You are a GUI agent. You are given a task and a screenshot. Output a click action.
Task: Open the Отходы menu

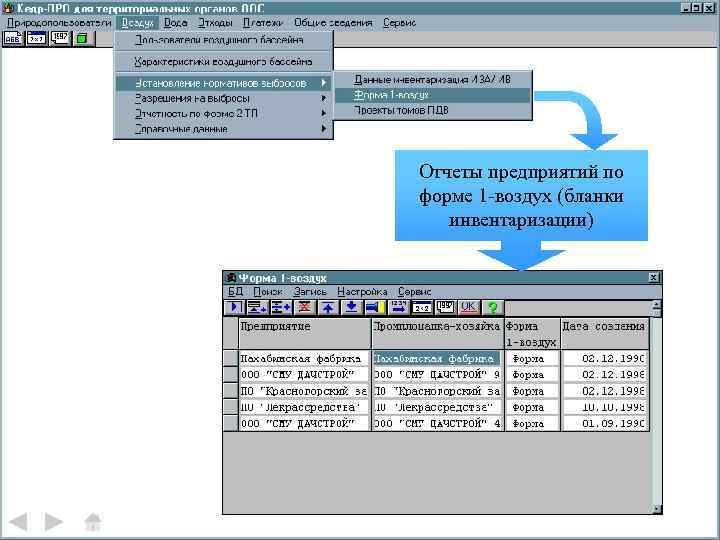215,22
